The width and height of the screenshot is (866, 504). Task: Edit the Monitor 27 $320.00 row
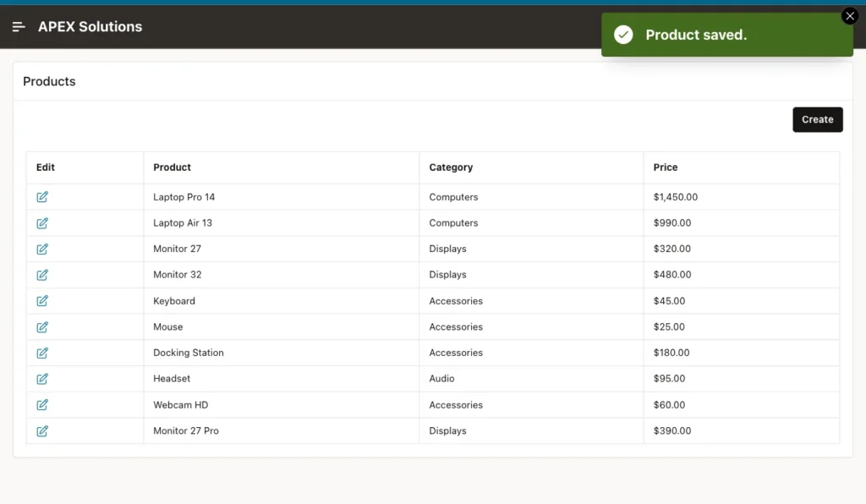point(42,249)
